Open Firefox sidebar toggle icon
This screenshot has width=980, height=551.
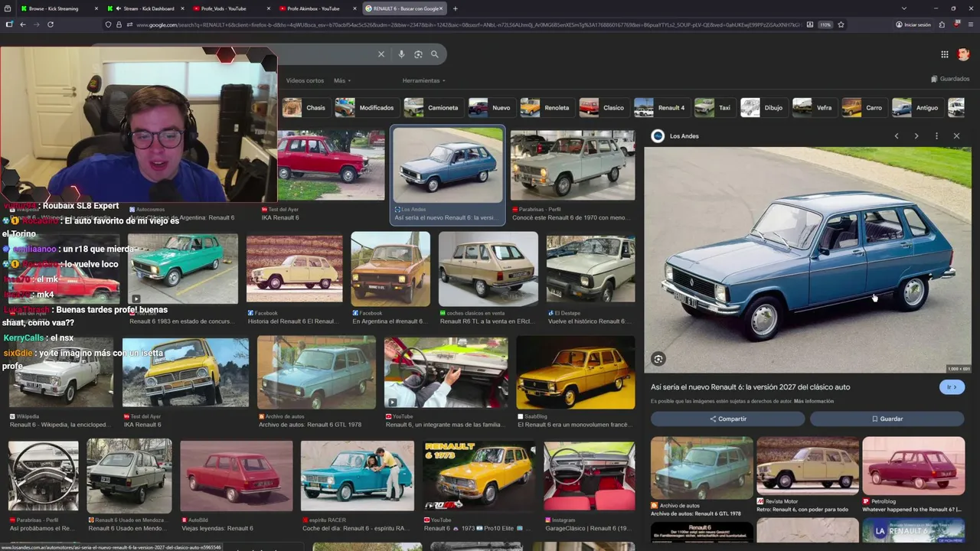pyautogui.click(x=9, y=24)
